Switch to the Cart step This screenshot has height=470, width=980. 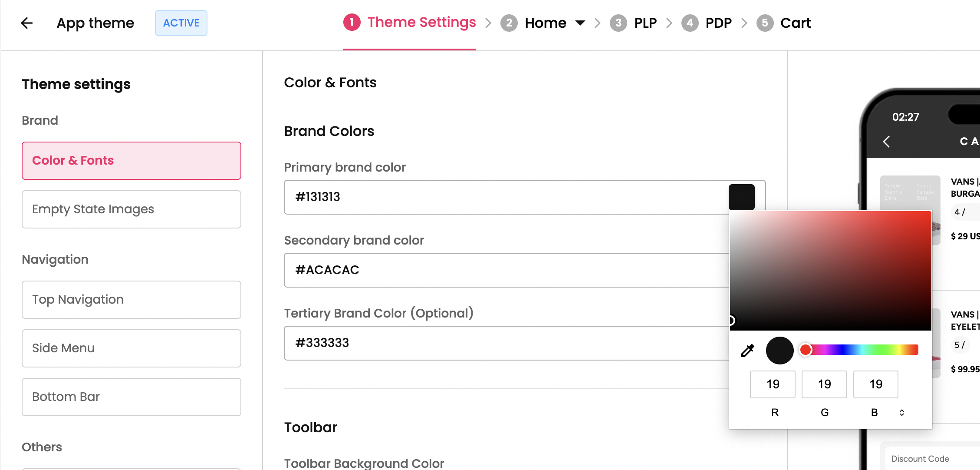coord(795,23)
